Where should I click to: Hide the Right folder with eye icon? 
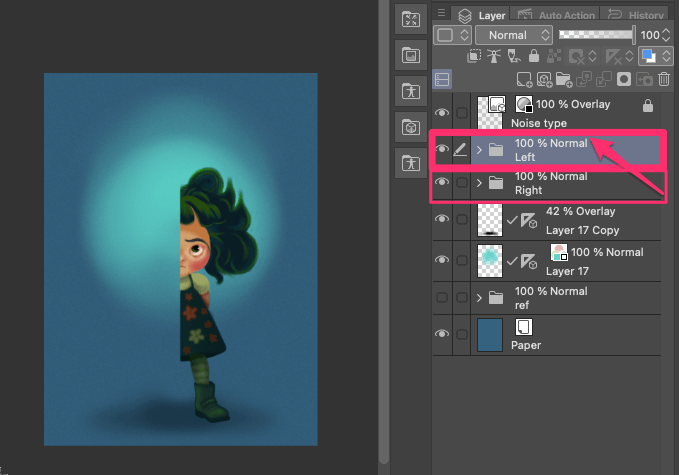[x=442, y=182]
